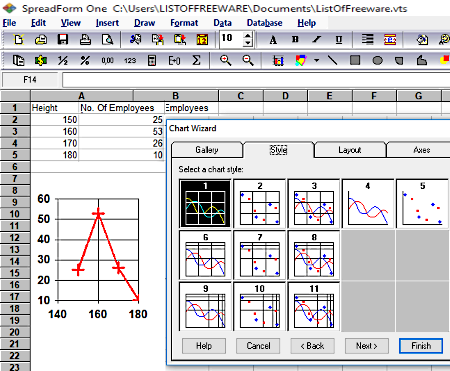Apply 123 integer number format

click(x=130, y=60)
